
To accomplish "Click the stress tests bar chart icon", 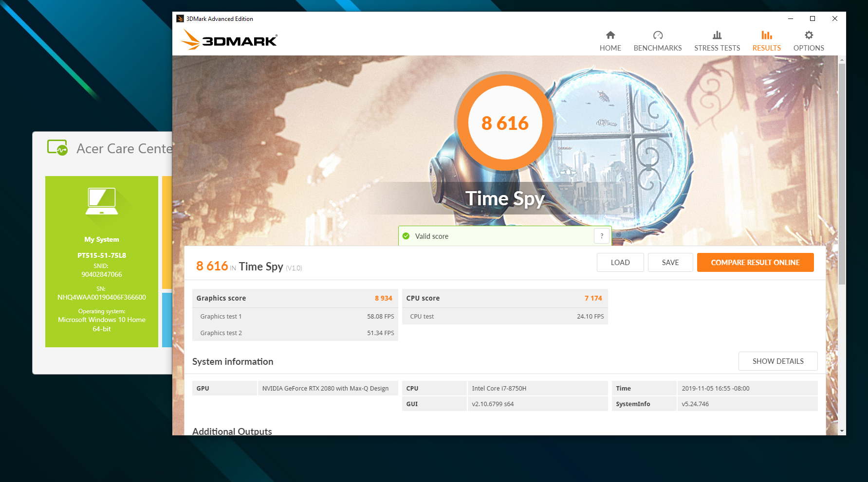I will 717,35.
